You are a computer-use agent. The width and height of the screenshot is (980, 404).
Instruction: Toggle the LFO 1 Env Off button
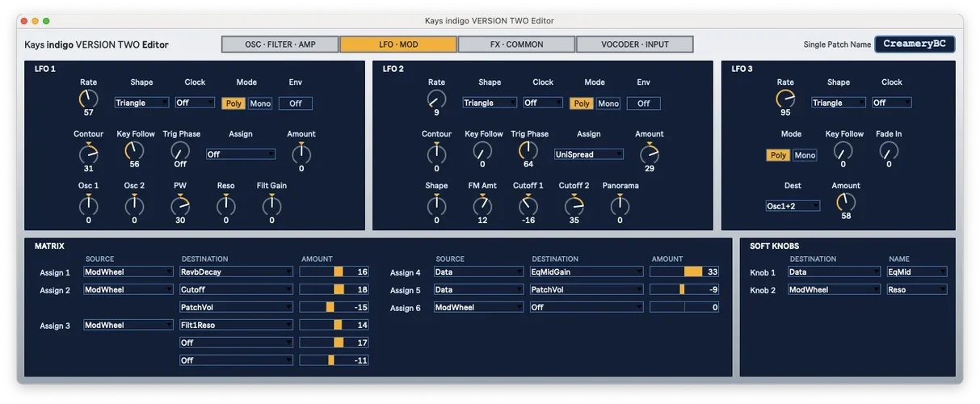296,103
